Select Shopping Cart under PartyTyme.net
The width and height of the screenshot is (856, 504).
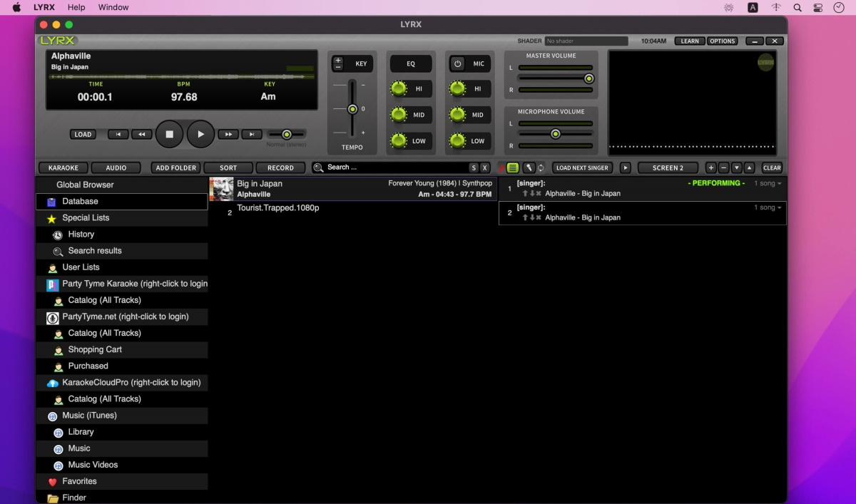tap(121, 350)
